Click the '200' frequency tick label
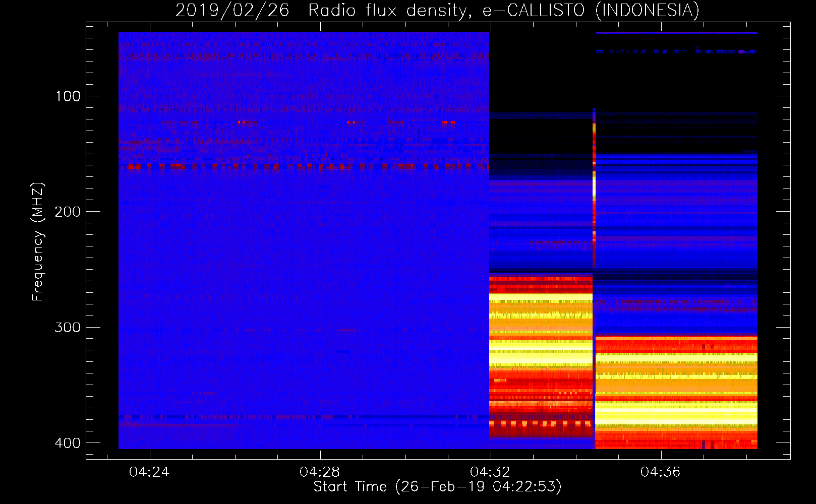 [x=68, y=212]
